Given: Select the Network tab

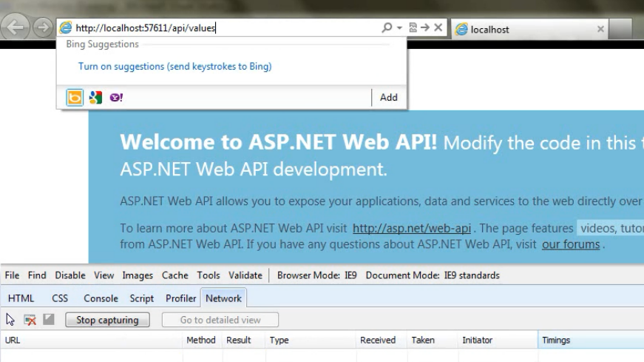Looking at the screenshot, I should [223, 298].
